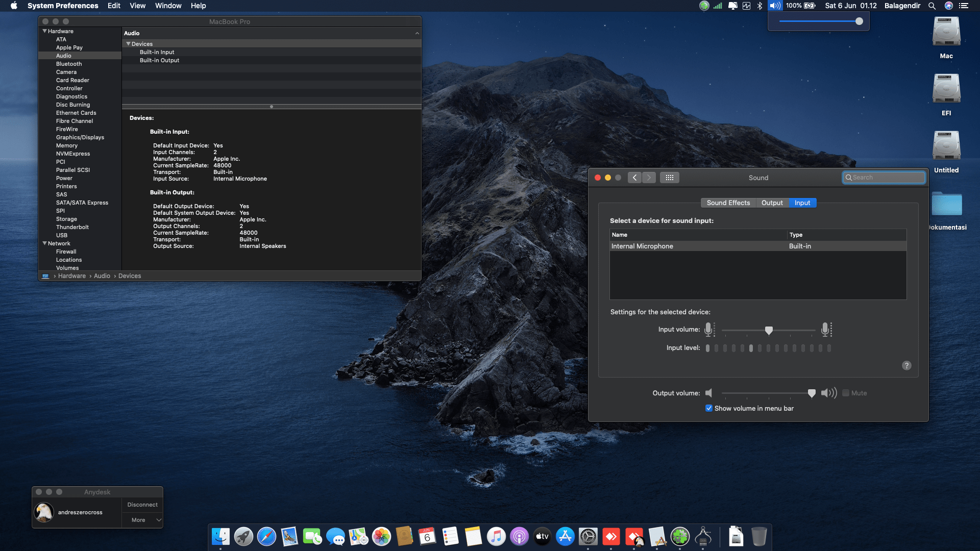Viewport: 980px width, 551px height.
Task: Switch to the Output tab
Action: pyautogui.click(x=772, y=203)
